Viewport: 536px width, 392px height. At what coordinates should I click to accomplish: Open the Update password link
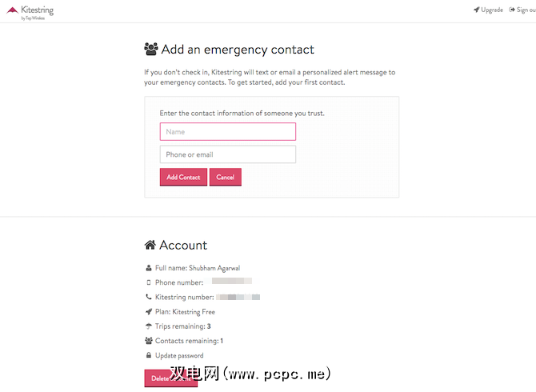[179, 355]
